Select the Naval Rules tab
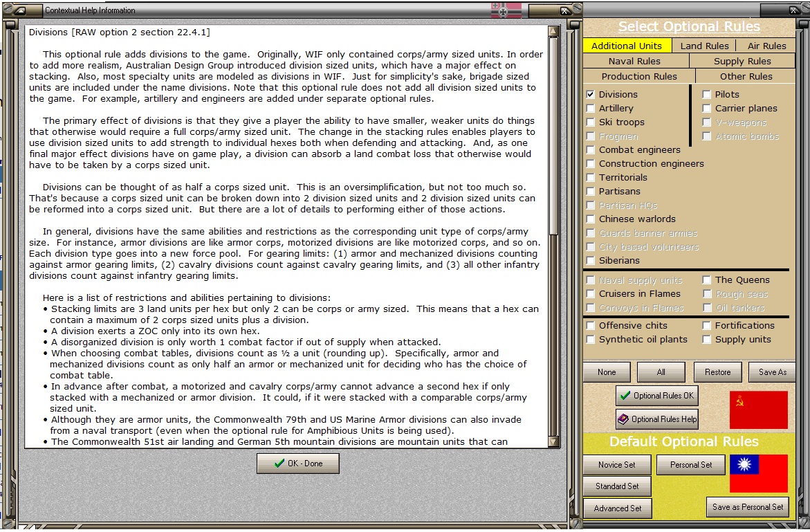810x532 pixels. 635,61
